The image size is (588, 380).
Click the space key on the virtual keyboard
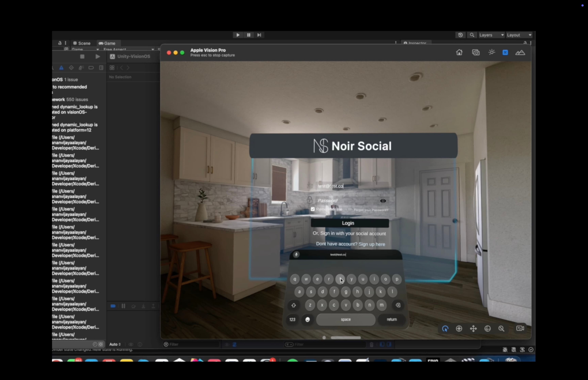[x=346, y=319]
